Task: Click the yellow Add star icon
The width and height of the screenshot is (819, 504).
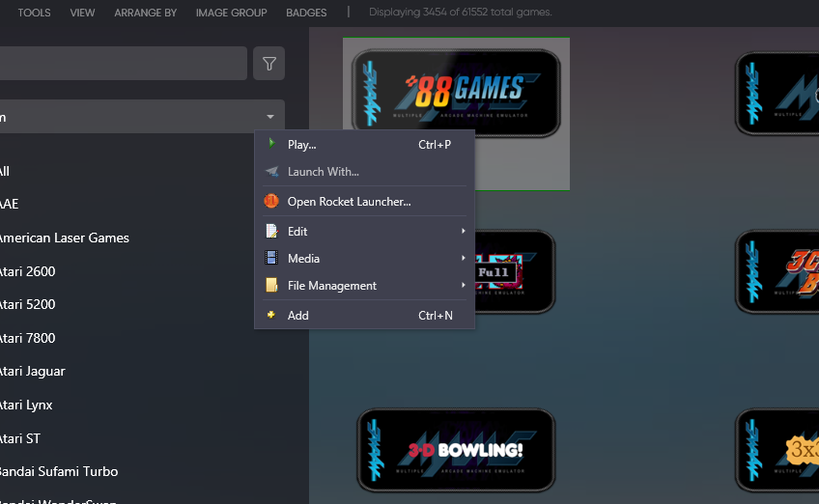Action: 270,315
